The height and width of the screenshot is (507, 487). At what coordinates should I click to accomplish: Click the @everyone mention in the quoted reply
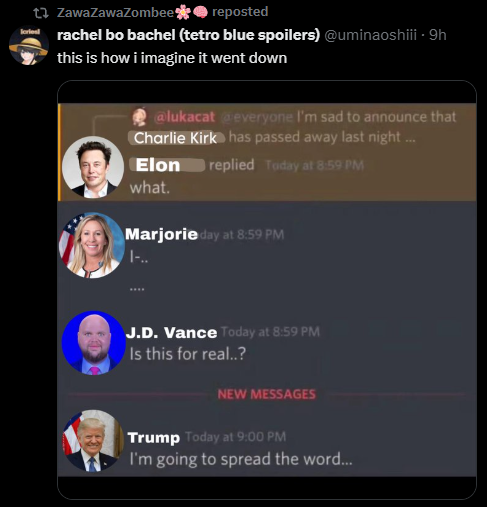[257, 117]
